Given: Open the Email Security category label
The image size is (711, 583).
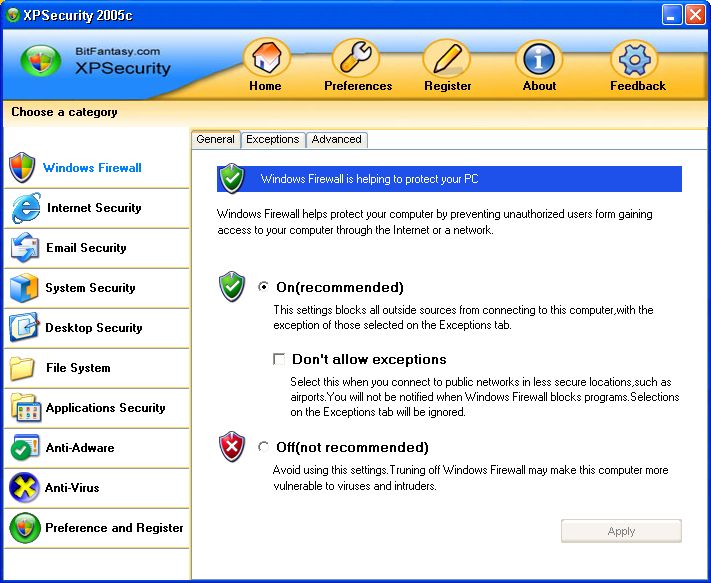Looking at the screenshot, I should click(x=86, y=248).
